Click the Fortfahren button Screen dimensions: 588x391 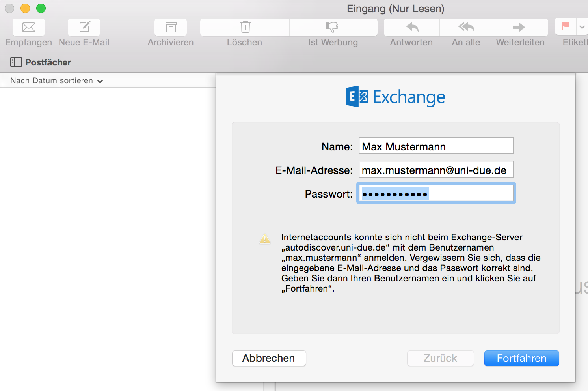coord(521,358)
